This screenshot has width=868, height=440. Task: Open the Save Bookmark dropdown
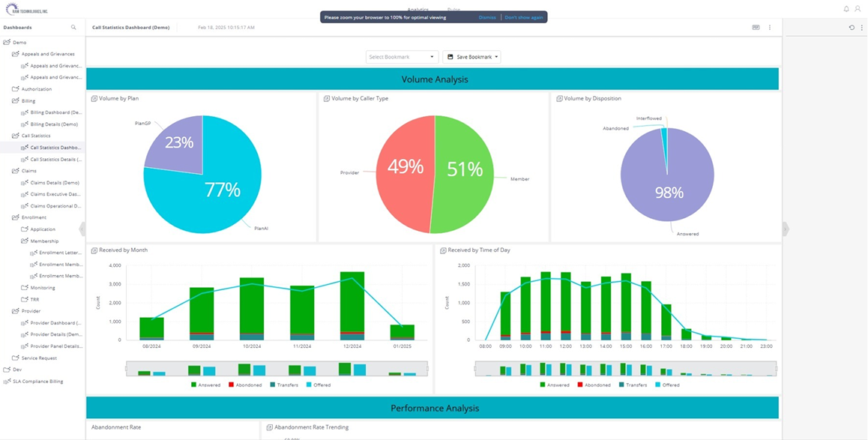click(x=471, y=57)
